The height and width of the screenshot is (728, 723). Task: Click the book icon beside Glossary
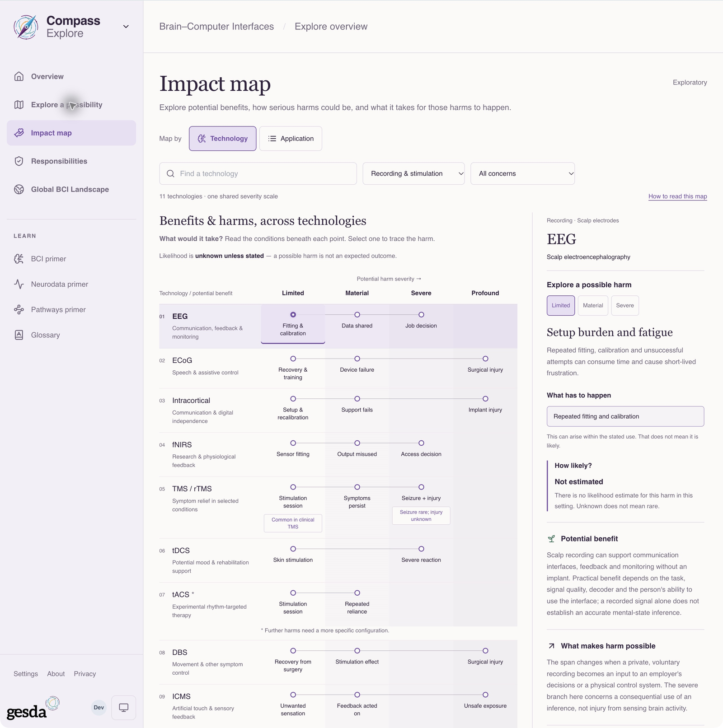point(19,335)
